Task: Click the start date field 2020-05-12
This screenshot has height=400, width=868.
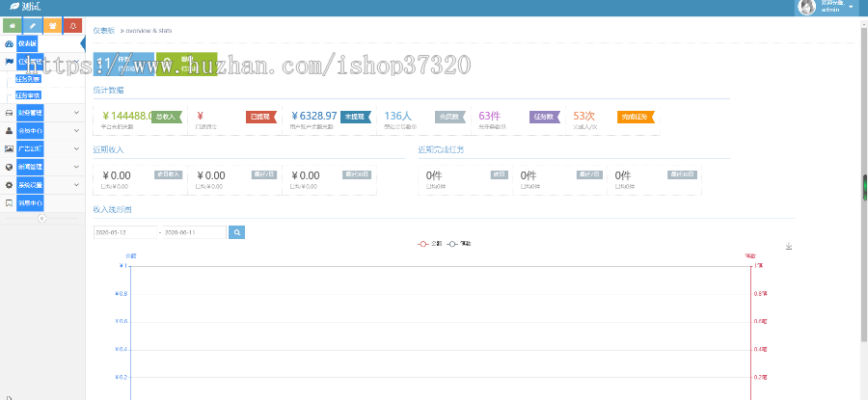Action: pyautogui.click(x=125, y=232)
